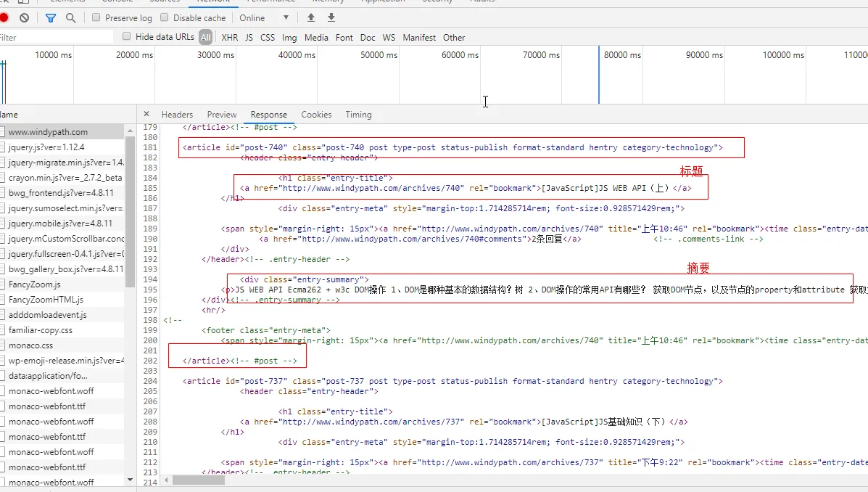
Task: Click the export HAR download arrow
Action: tap(331, 17)
